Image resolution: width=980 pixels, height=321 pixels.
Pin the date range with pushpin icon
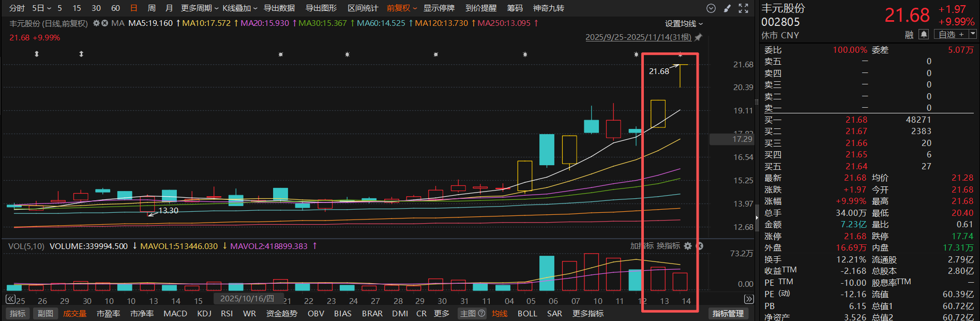coord(698,37)
